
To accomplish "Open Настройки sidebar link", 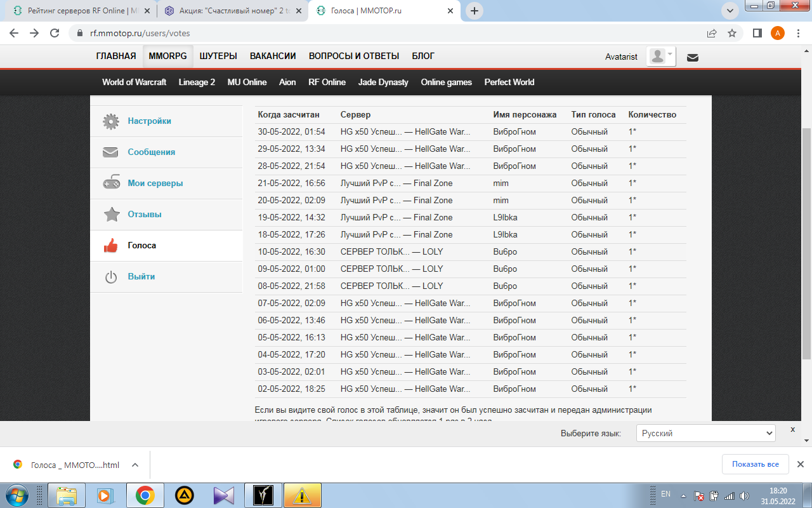I will tap(149, 121).
